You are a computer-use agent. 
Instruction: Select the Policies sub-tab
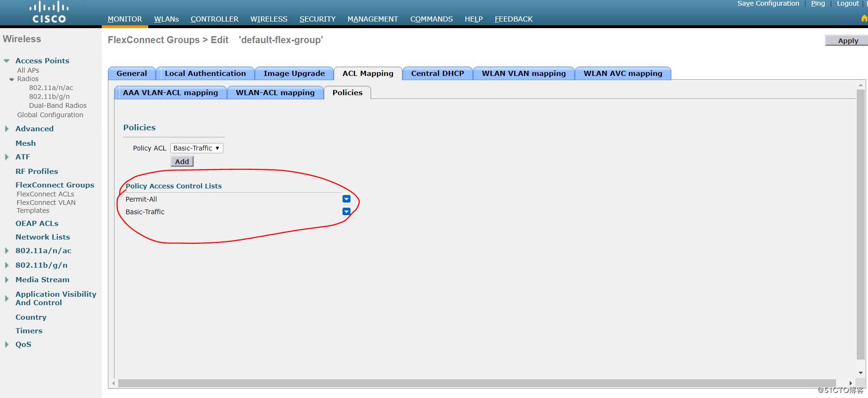click(x=347, y=93)
